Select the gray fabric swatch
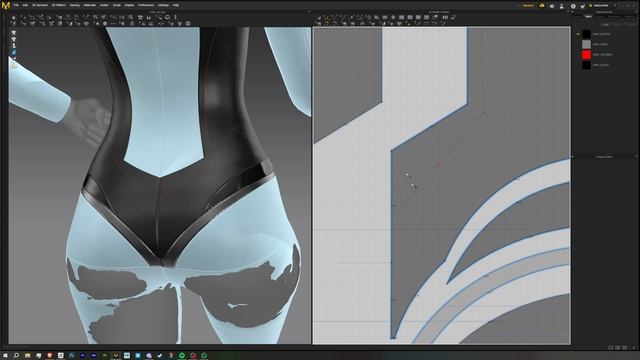 pyautogui.click(x=587, y=44)
